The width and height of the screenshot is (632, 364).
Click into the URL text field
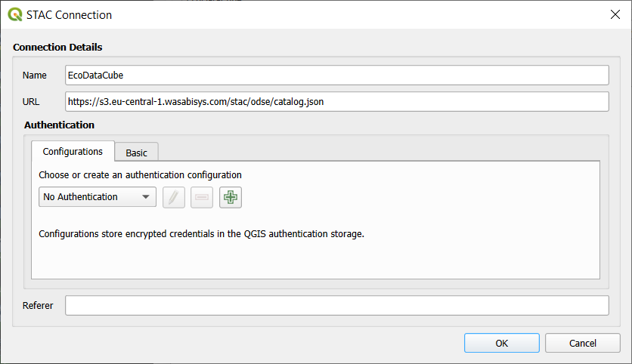[x=336, y=102]
